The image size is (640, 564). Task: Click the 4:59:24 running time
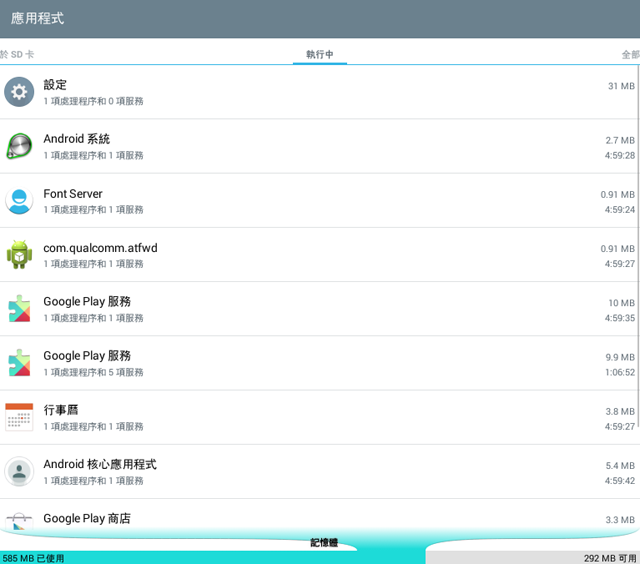pos(620,210)
